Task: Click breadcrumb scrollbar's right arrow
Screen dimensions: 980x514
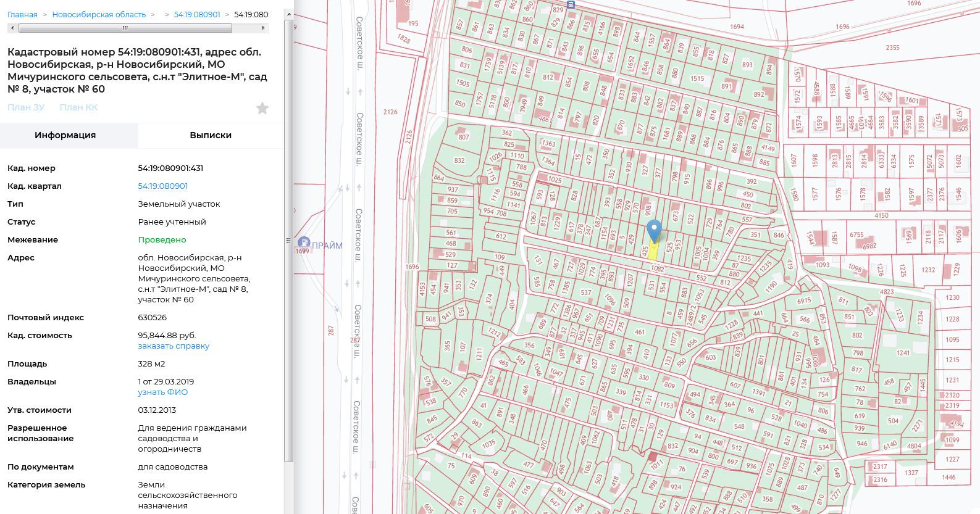Action: coord(264,28)
